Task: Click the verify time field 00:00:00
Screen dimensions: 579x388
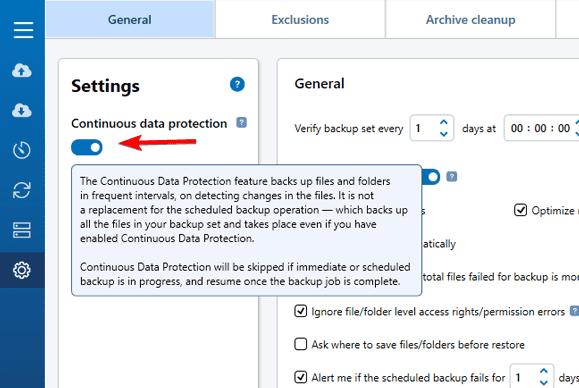Action: click(540, 128)
